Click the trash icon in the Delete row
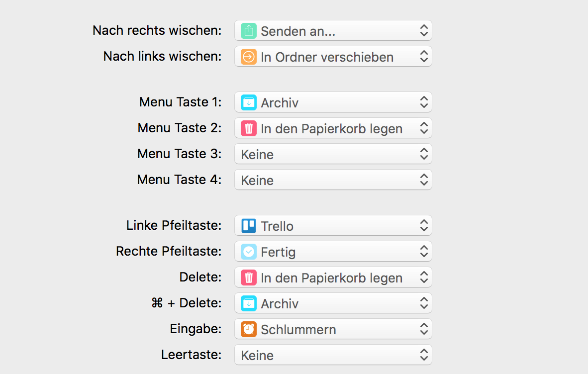 click(x=249, y=278)
